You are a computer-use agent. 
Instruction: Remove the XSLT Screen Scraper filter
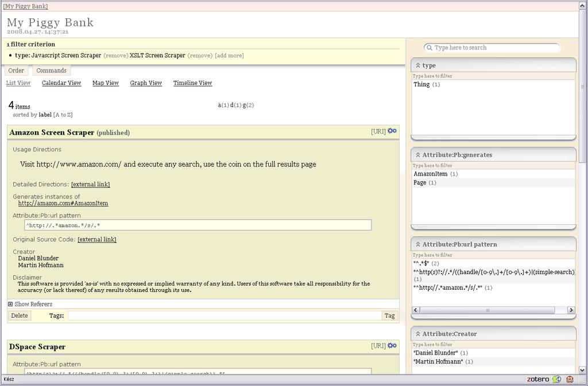[x=200, y=56]
